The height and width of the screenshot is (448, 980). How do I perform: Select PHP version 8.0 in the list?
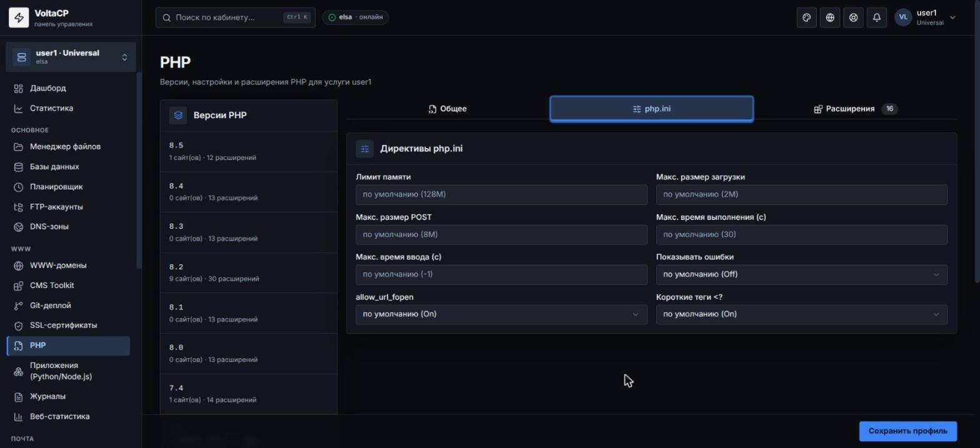(249, 353)
